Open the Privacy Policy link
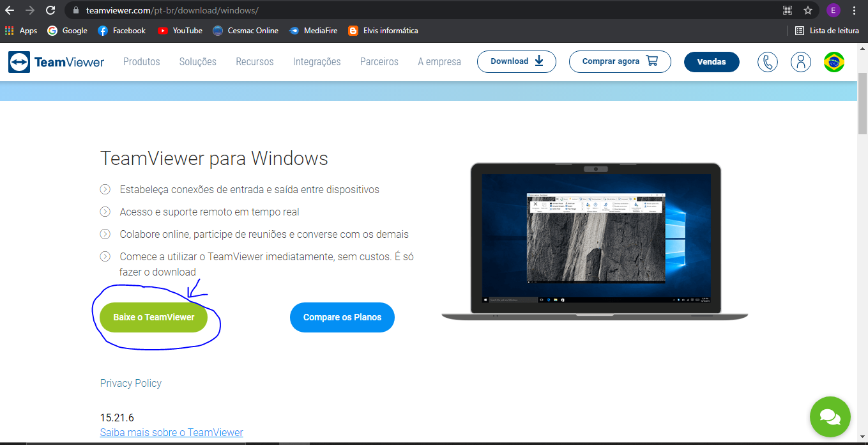The height and width of the screenshot is (445, 868). [x=131, y=383]
